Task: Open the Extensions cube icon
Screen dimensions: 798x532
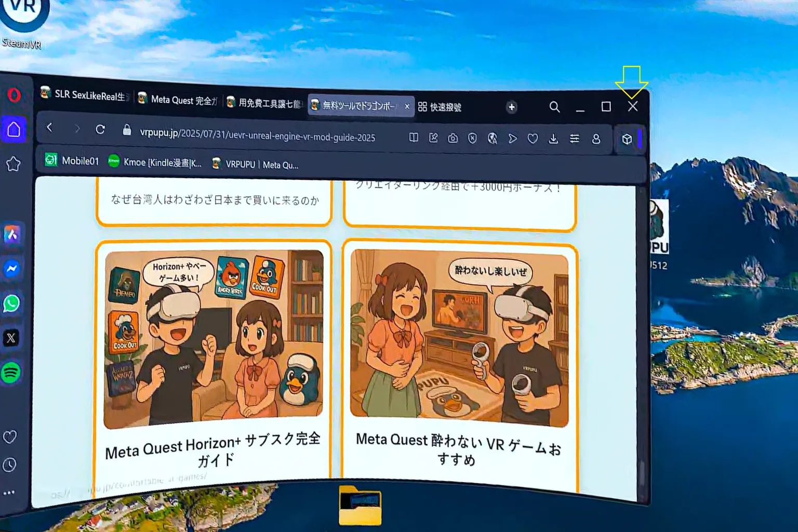Action: [x=627, y=139]
